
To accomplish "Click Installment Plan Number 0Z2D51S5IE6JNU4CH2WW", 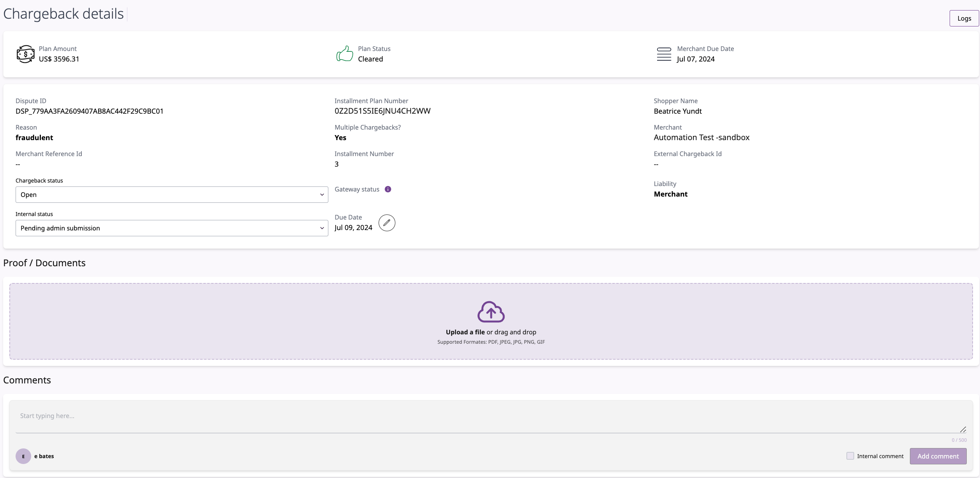I will point(382,111).
